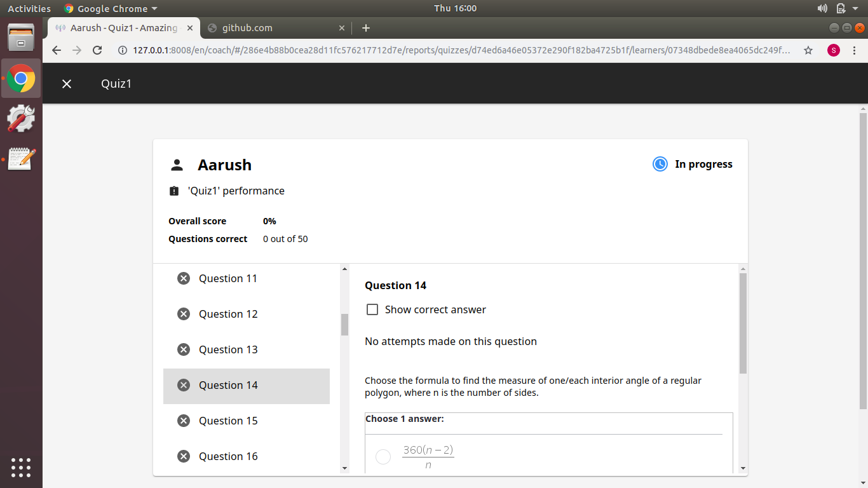868x488 pixels.
Task: Click the page's main vertical scrollbar
Action: (863, 261)
